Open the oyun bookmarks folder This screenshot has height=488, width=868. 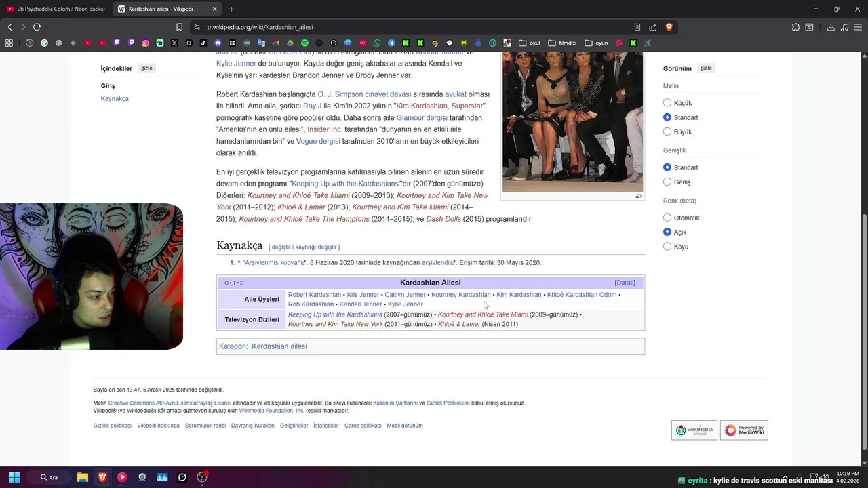596,43
